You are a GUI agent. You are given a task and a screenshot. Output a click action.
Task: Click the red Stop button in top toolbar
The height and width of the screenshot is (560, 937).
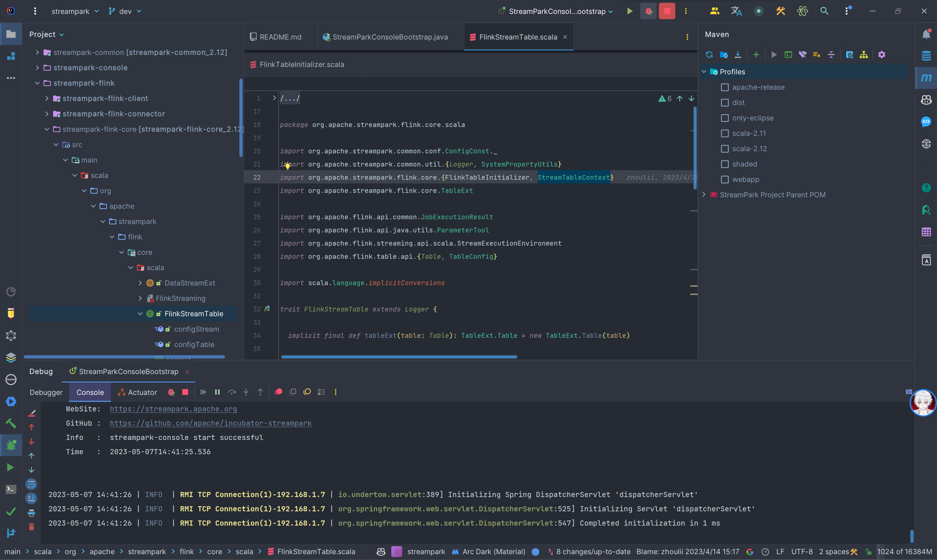667,11
